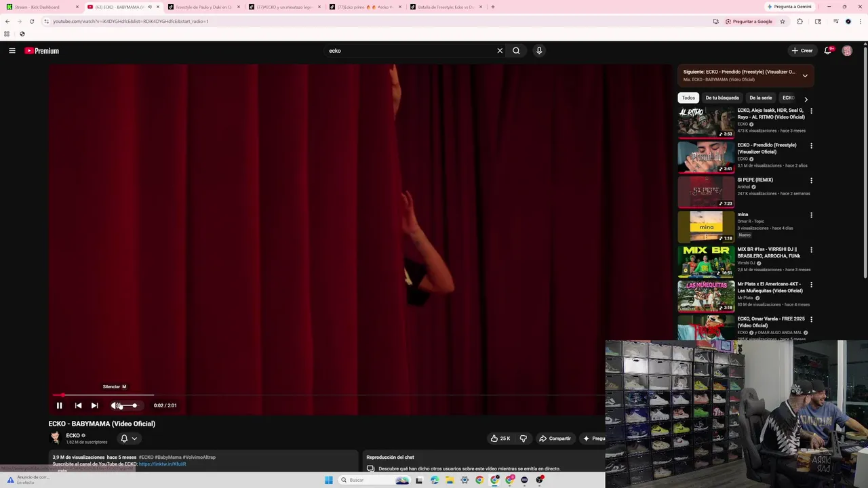Open the SI PEPE (REMIX) thumbnail
868x488 pixels.
706,192
